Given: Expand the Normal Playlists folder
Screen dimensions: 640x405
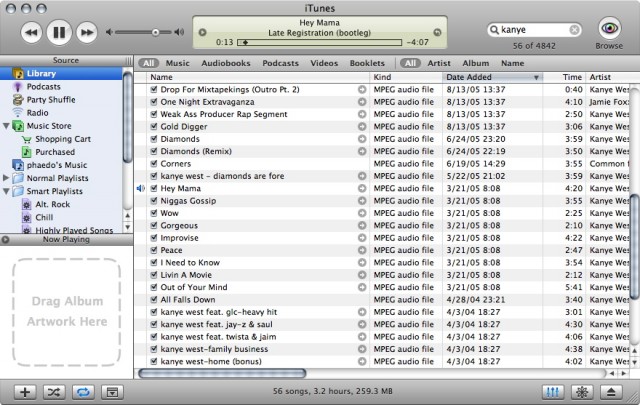Looking at the screenshot, I should (x=8, y=177).
